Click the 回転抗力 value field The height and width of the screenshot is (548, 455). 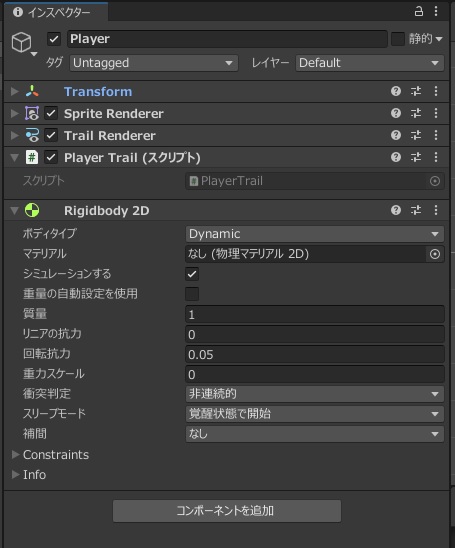315,354
